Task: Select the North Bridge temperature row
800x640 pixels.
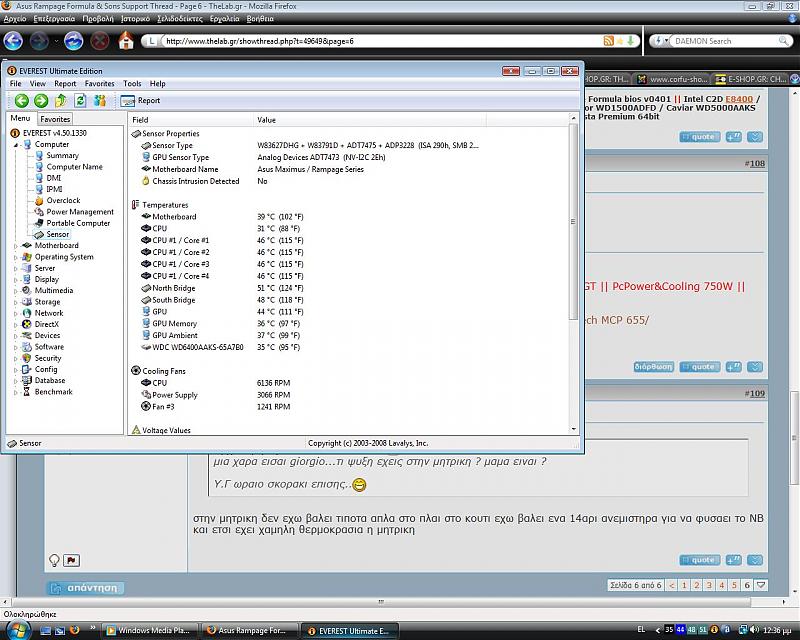Action: (222, 288)
